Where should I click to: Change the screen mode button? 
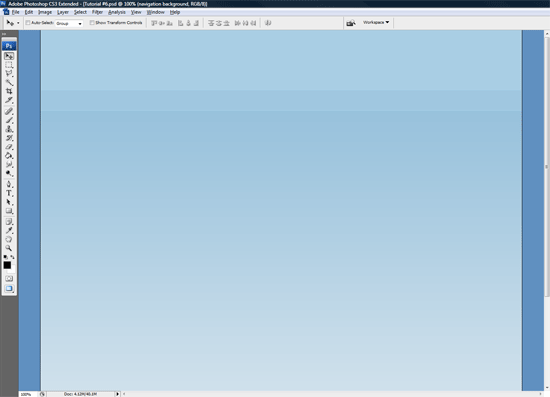tap(9, 289)
